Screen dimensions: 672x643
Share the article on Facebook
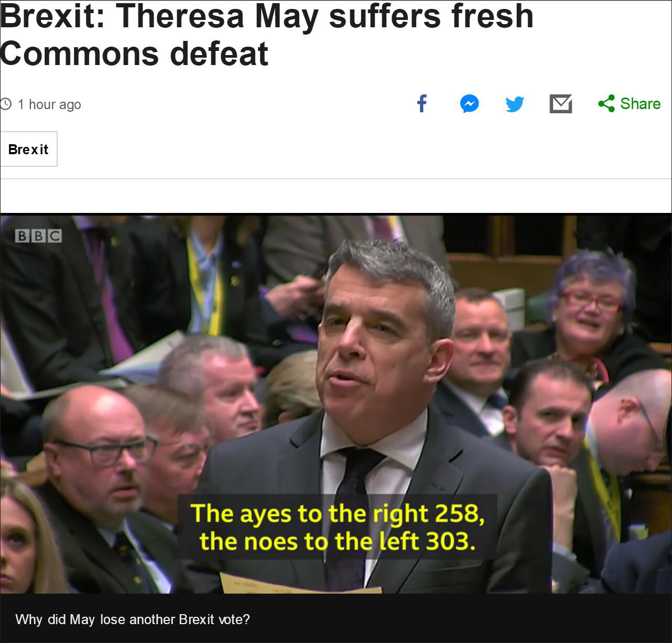point(422,103)
